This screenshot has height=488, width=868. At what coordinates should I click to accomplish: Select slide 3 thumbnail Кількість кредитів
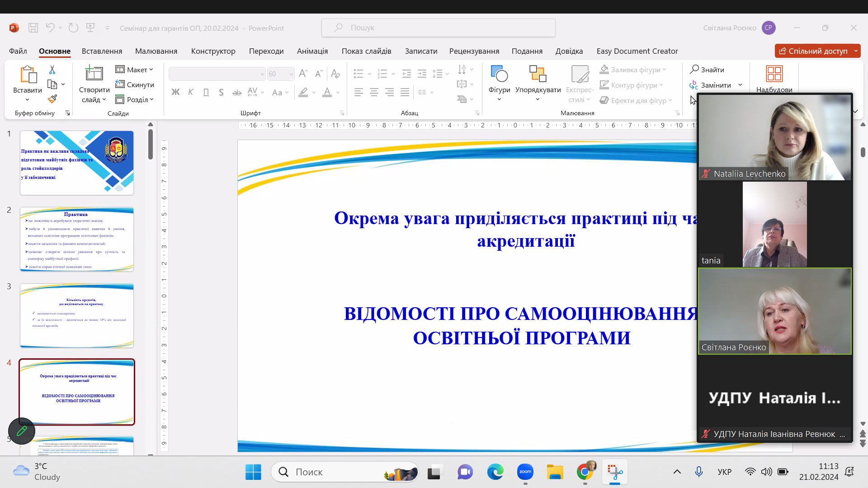77,316
